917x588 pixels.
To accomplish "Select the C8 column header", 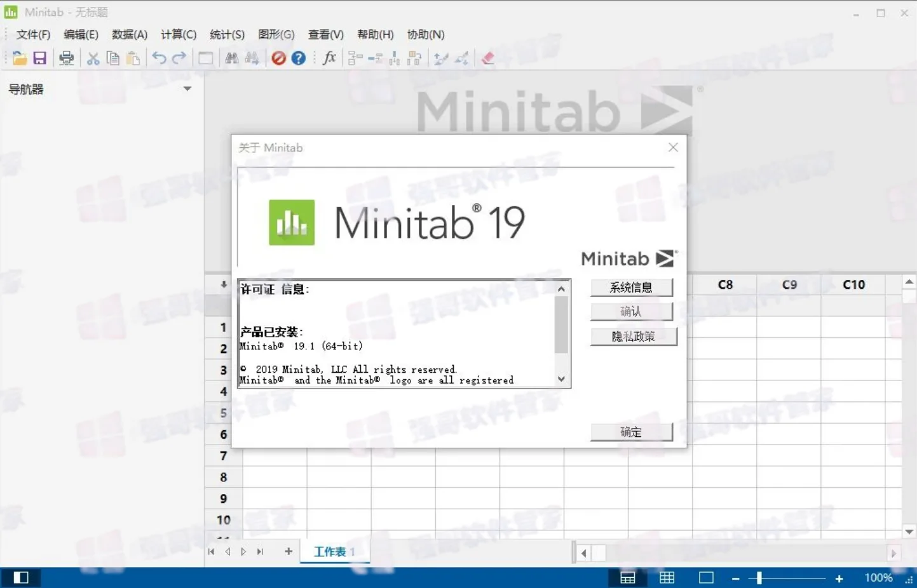I will (725, 285).
